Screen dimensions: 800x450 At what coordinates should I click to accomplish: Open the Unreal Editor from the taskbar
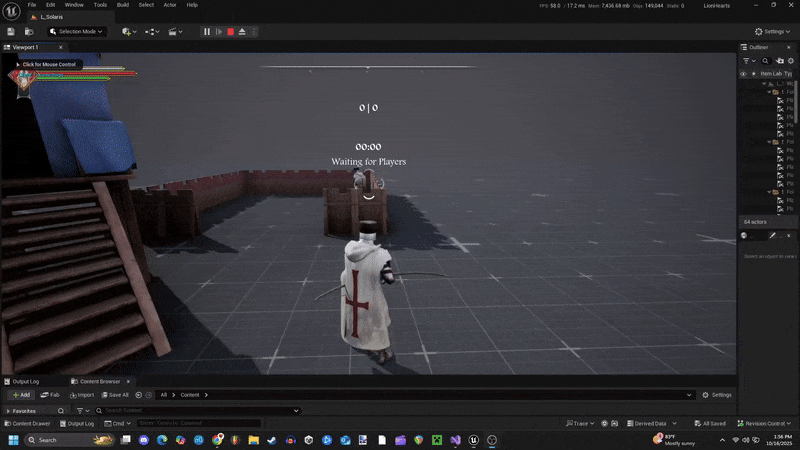pyautogui.click(x=473, y=439)
